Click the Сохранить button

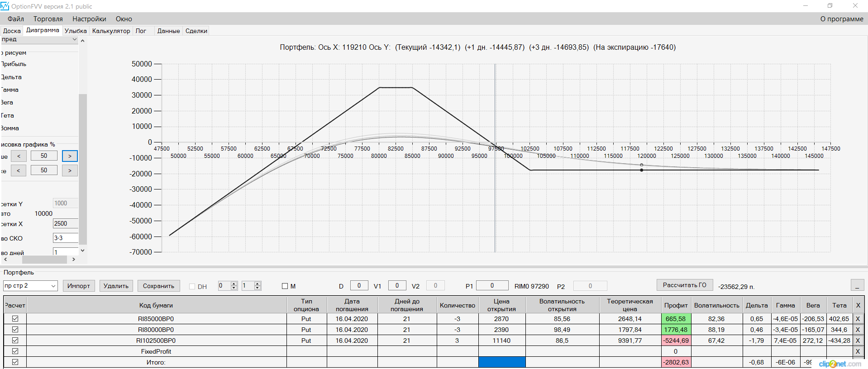pos(158,286)
